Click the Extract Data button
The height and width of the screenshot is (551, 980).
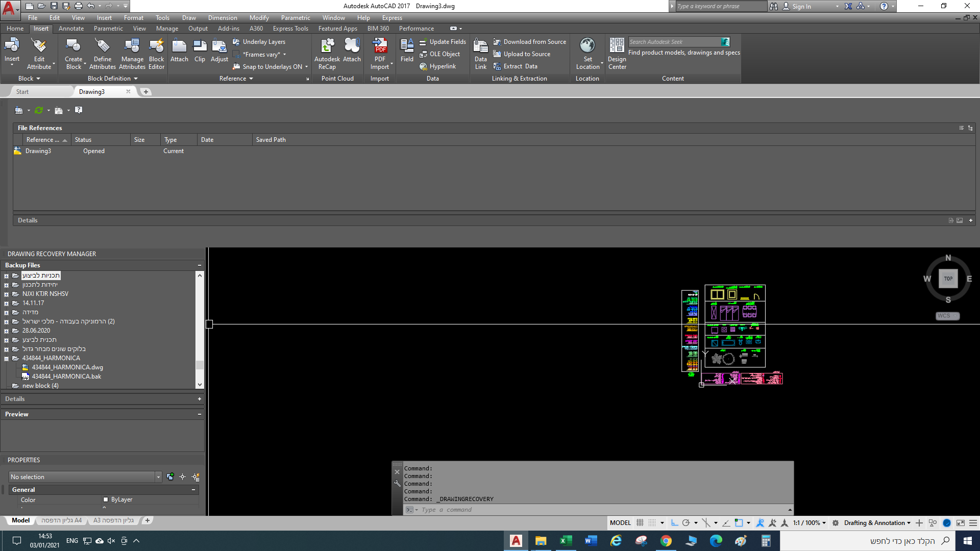point(520,66)
